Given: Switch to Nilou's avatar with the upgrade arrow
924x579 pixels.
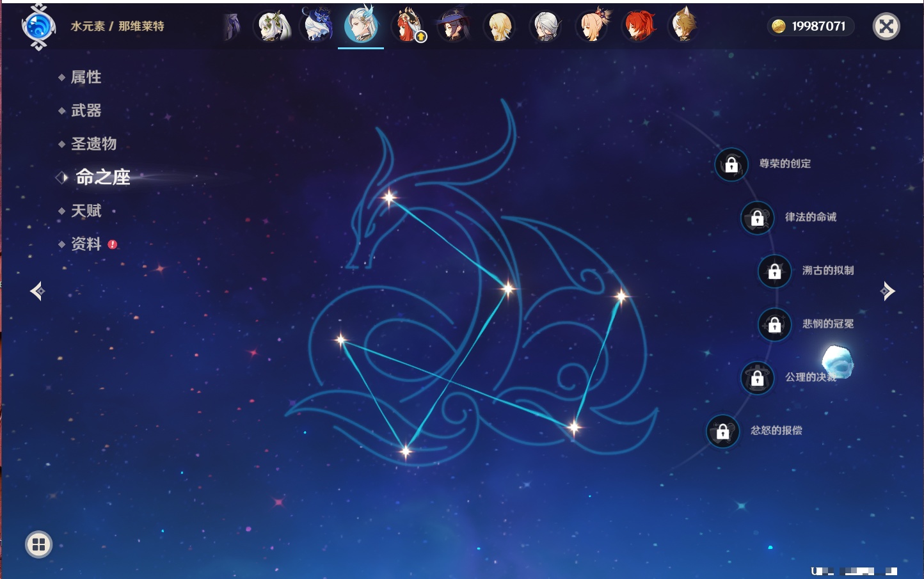Looking at the screenshot, I should (x=408, y=26).
